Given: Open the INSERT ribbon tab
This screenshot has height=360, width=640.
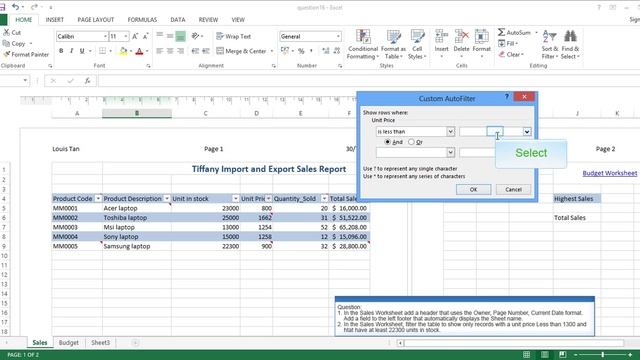Looking at the screenshot, I should click(55, 20).
